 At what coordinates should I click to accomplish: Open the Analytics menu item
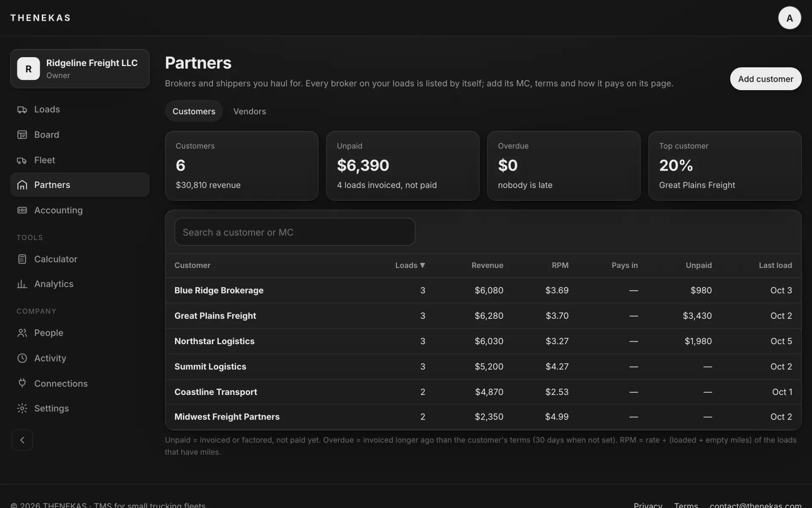(x=80, y=284)
